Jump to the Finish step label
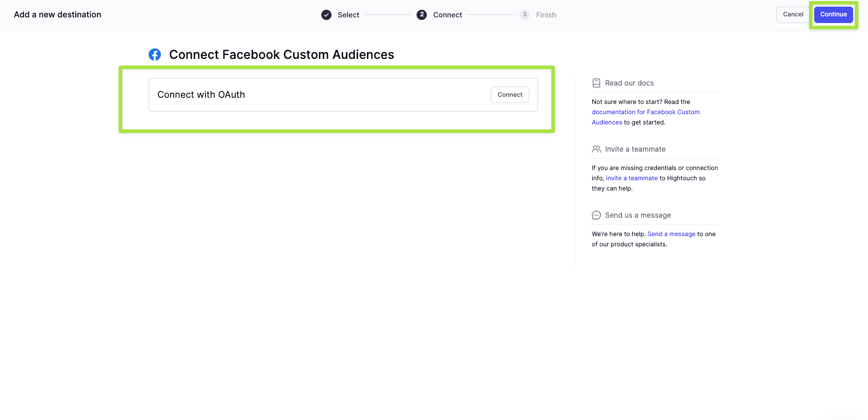The width and height of the screenshot is (868, 420). (x=546, y=15)
